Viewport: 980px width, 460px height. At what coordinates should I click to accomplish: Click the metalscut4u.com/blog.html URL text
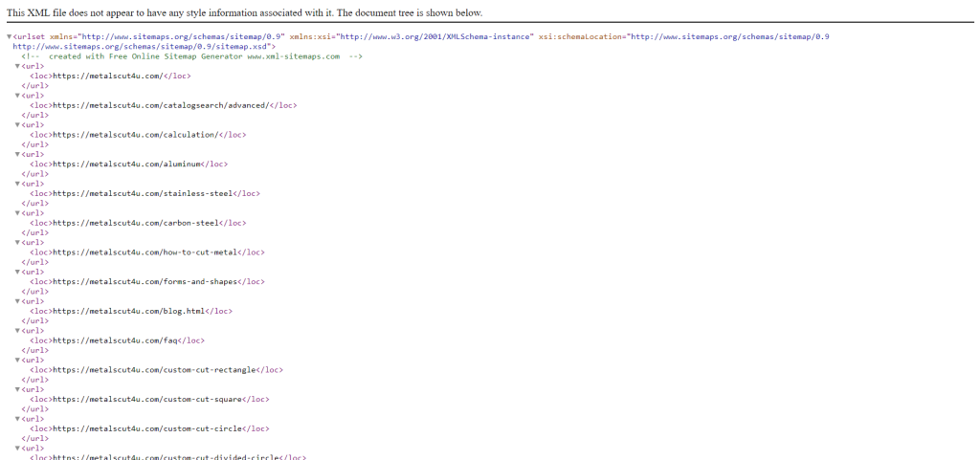[129, 311]
